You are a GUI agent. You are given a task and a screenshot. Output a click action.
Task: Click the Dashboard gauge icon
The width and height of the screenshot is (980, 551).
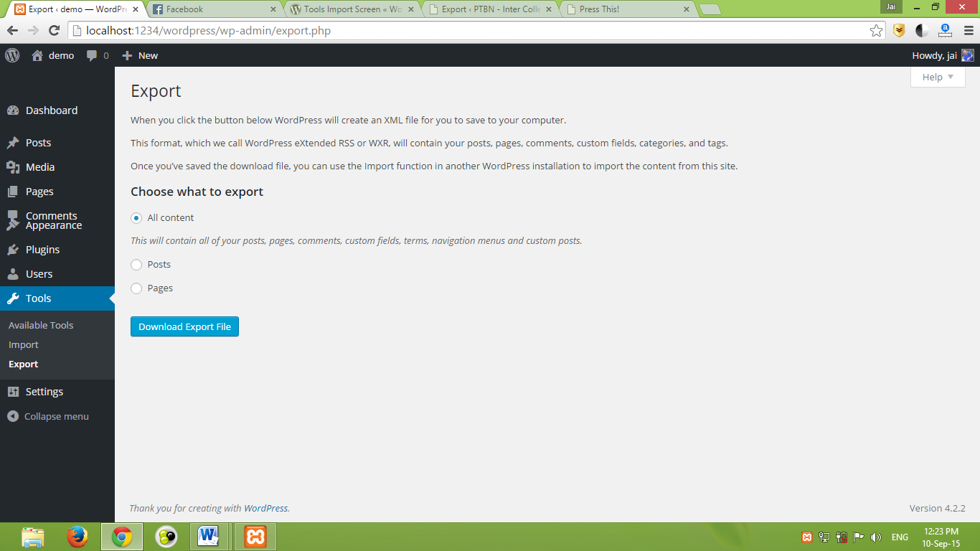(13, 110)
